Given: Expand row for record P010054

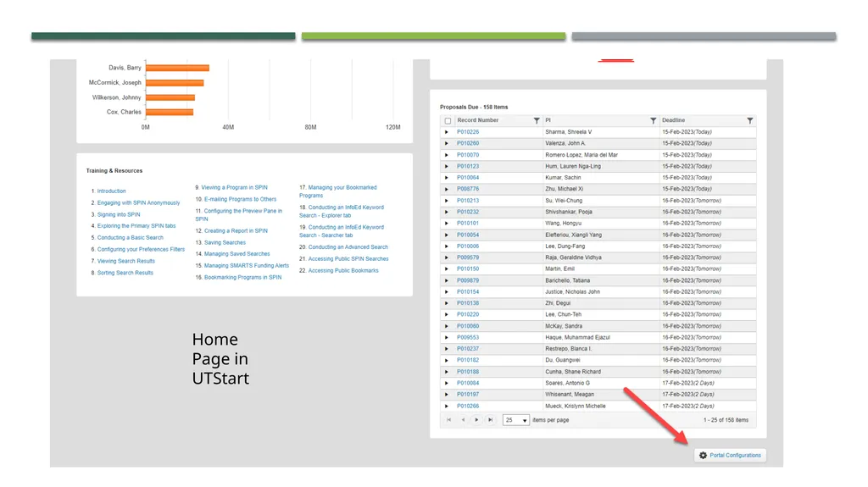Looking at the screenshot, I should tap(447, 235).
